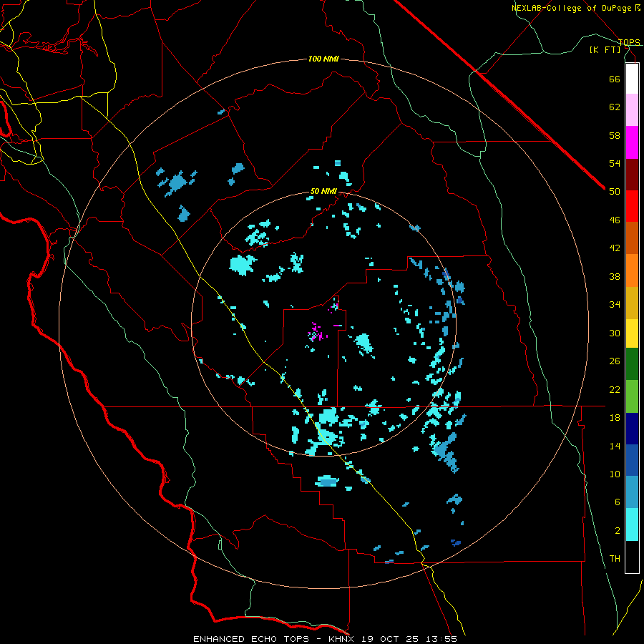Click the 66 legend value
Viewport: 644px width, 644px height.
(615, 79)
